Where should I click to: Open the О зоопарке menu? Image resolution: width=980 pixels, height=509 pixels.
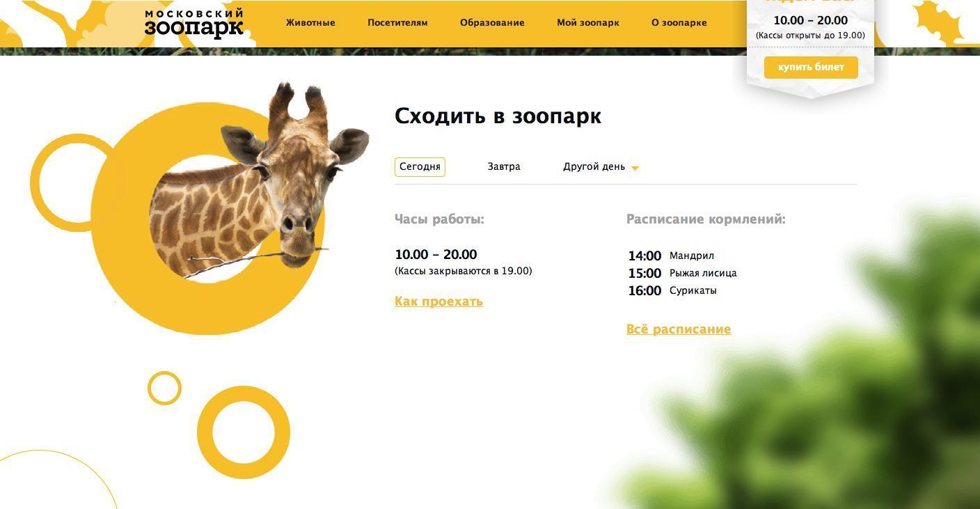tap(679, 23)
